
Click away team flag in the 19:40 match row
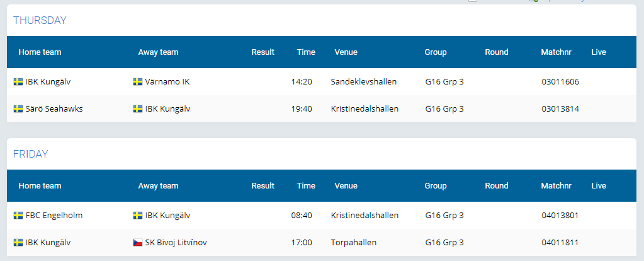(138, 109)
